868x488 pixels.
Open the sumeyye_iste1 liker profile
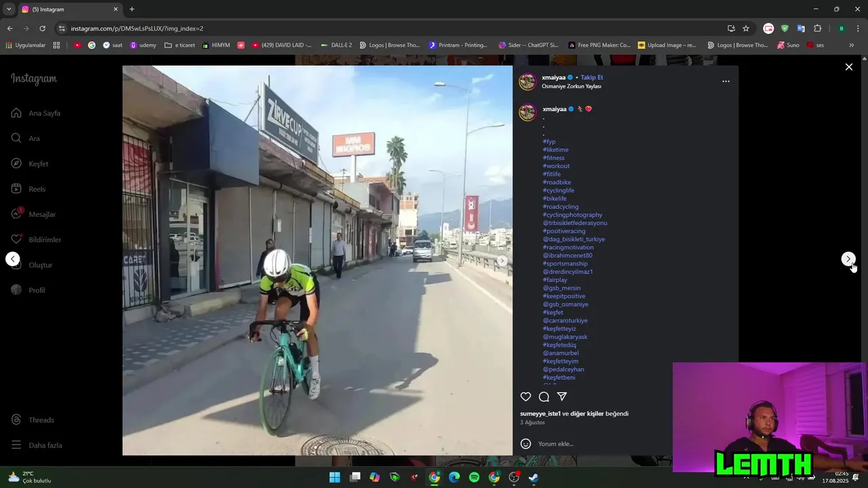point(540,413)
